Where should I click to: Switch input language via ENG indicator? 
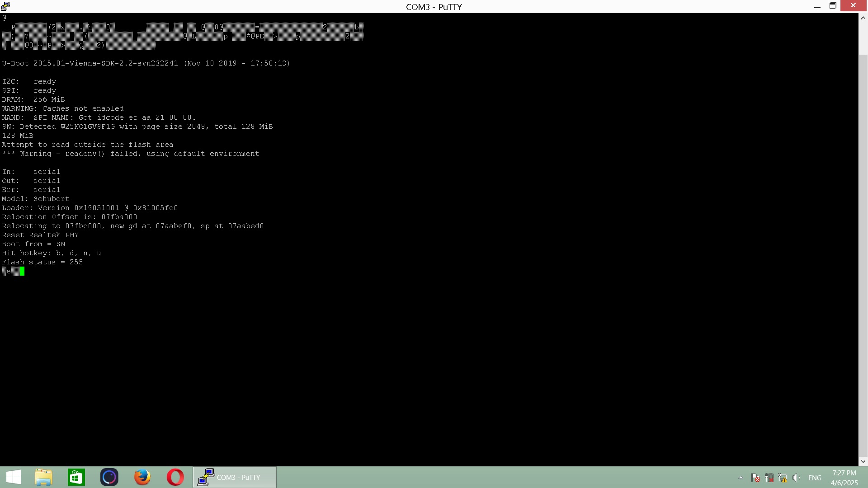(x=815, y=478)
